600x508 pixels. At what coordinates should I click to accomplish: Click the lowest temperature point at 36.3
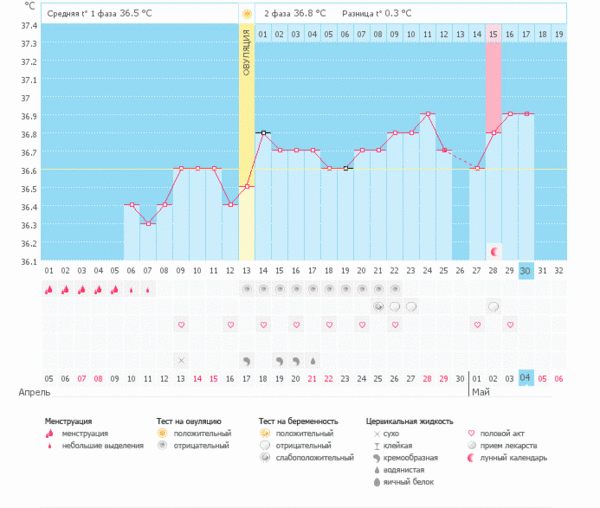point(148,223)
